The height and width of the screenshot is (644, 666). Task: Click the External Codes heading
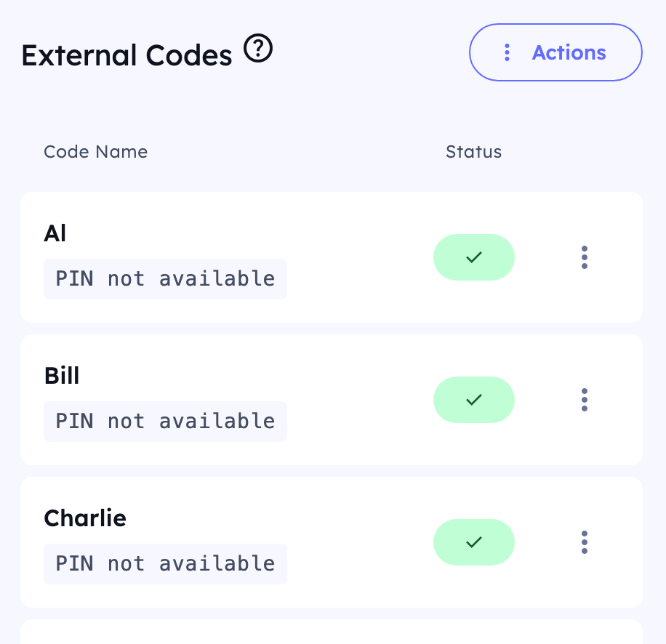point(127,55)
